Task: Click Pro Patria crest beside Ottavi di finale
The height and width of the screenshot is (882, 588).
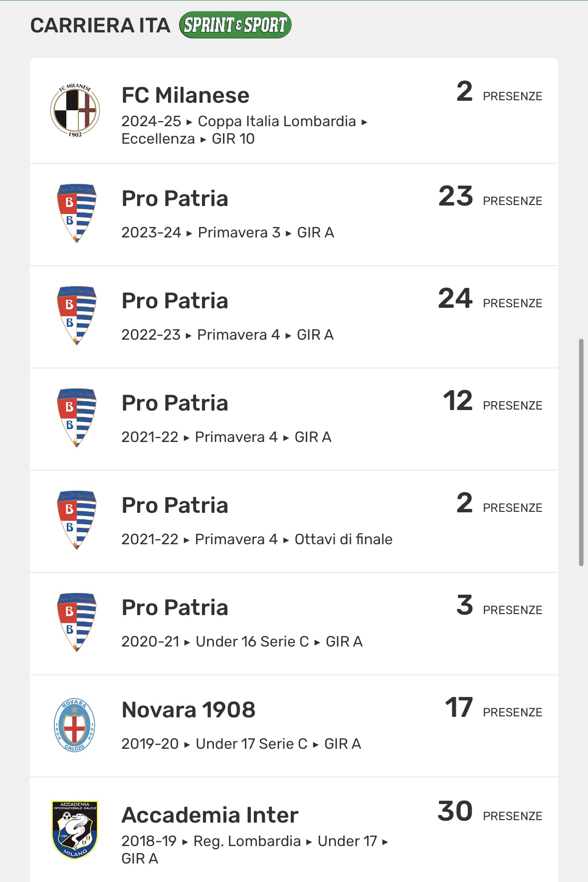Action: [x=76, y=520]
